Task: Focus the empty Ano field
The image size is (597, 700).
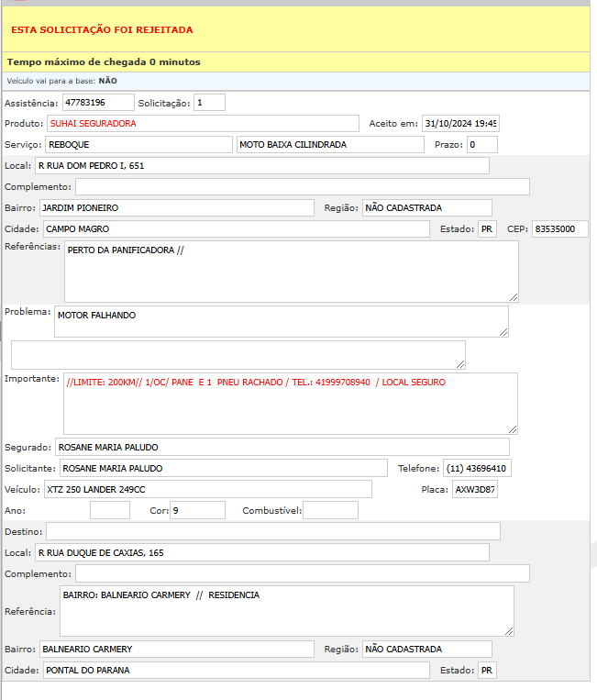Action: point(110,510)
